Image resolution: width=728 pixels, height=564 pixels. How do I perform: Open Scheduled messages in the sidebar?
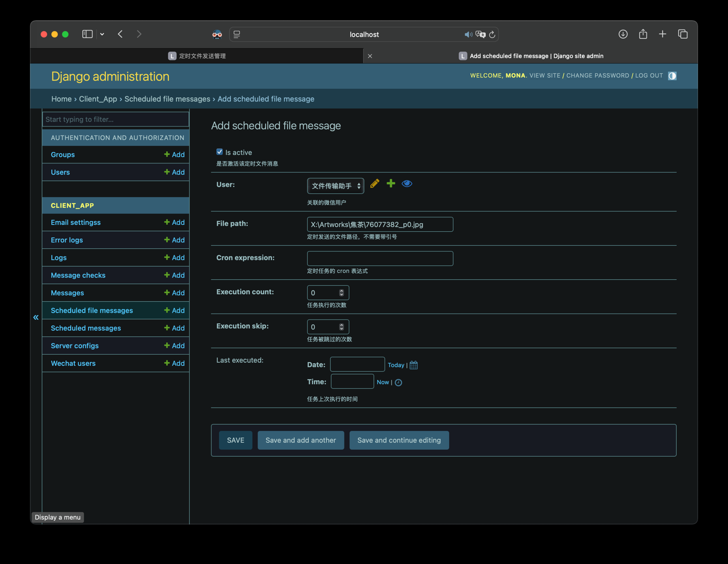[86, 328]
